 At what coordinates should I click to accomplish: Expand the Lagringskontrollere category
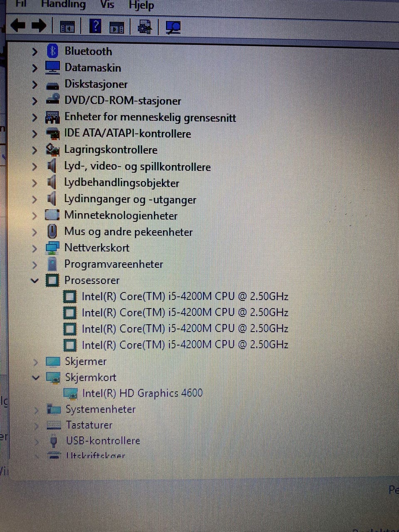35,150
